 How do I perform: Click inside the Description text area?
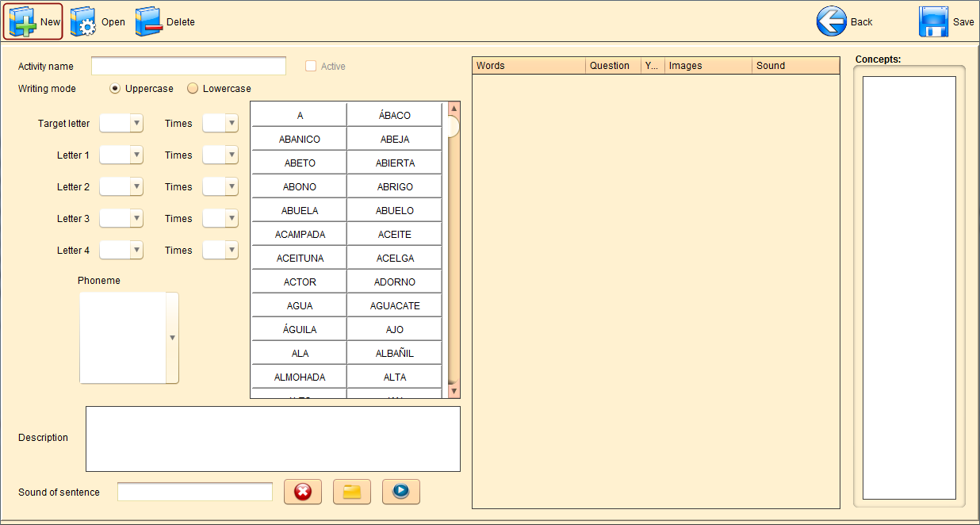[273, 439]
